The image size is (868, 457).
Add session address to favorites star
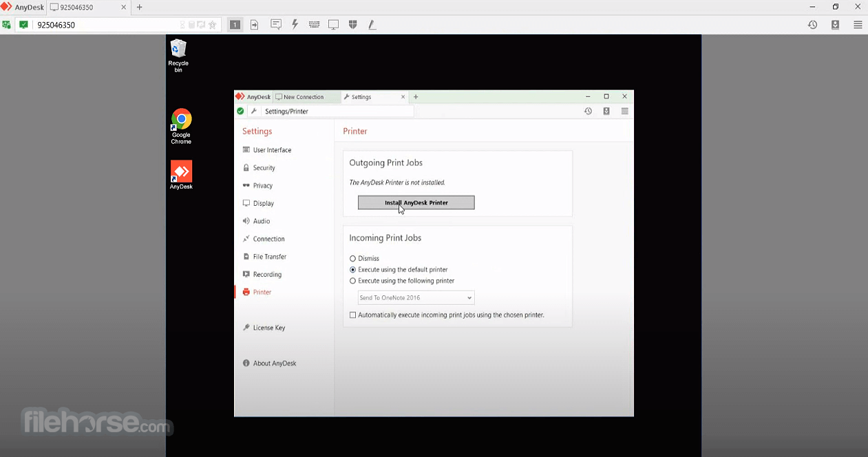pyautogui.click(x=212, y=25)
